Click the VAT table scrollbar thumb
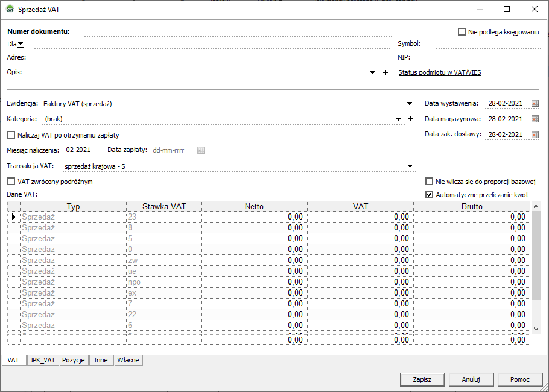Viewport: 549px width, 392px height. tap(536, 256)
